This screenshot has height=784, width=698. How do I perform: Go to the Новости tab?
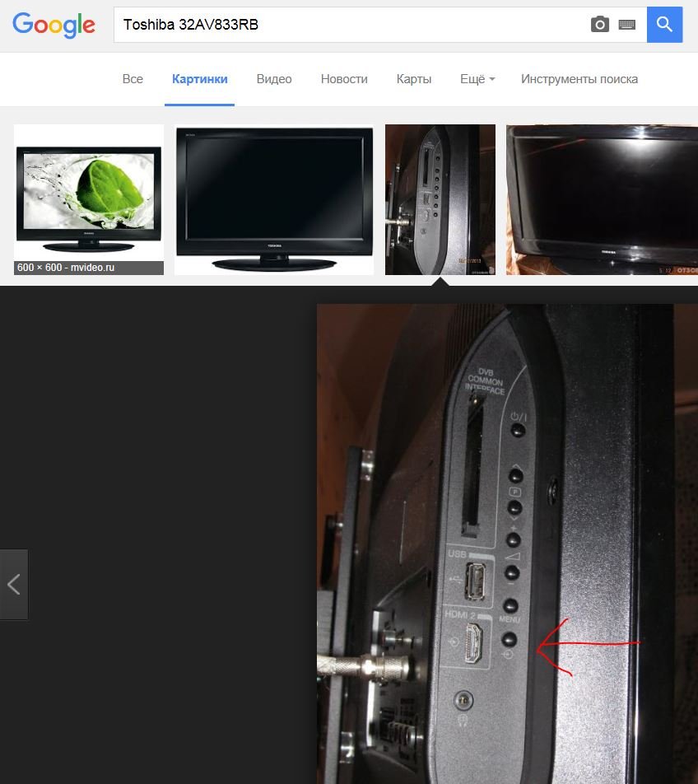(344, 79)
